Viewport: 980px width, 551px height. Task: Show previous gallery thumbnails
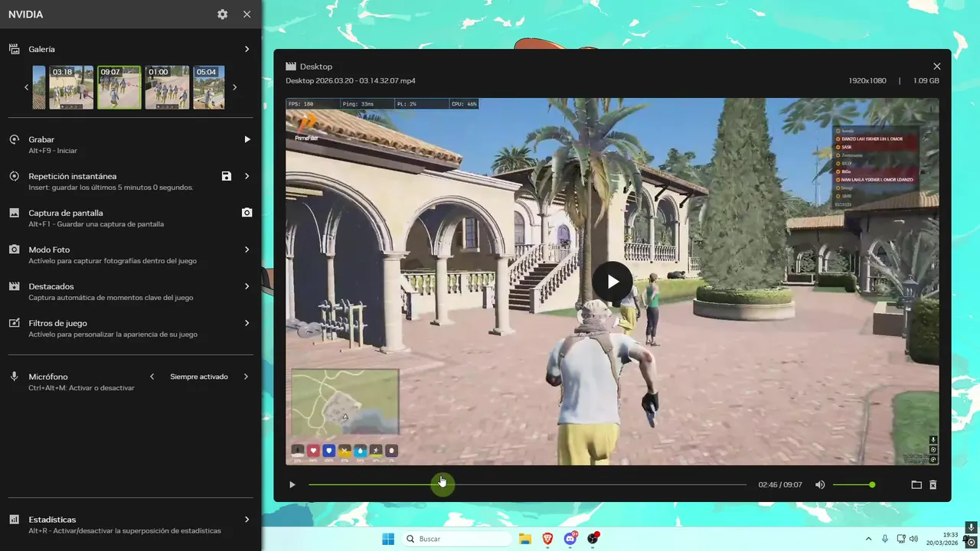point(26,87)
